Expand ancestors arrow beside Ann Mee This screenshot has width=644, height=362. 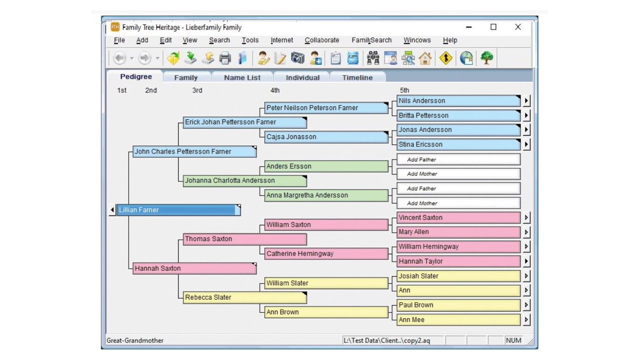point(526,320)
